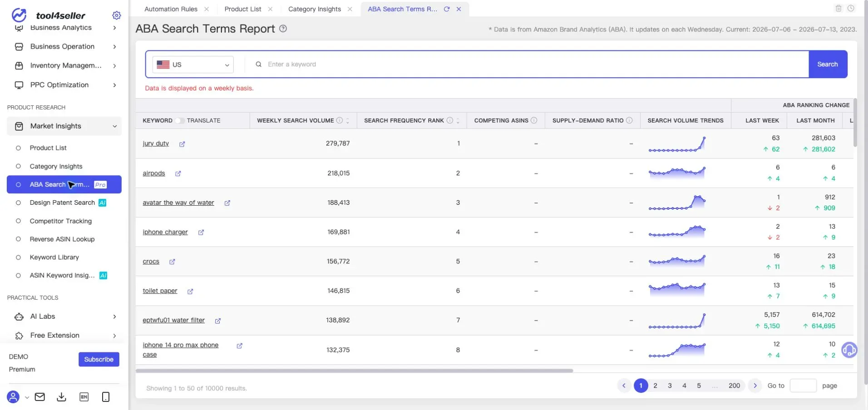Open external link icon for iphone 14 pro max phone case
This screenshot has height=410, width=868.
tap(240, 346)
